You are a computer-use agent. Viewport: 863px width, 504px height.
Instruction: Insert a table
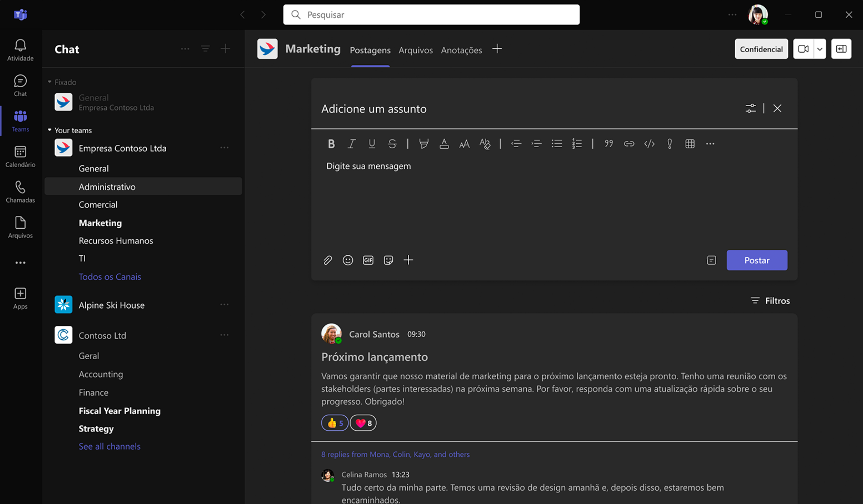pyautogui.click(x=690, y=144)
